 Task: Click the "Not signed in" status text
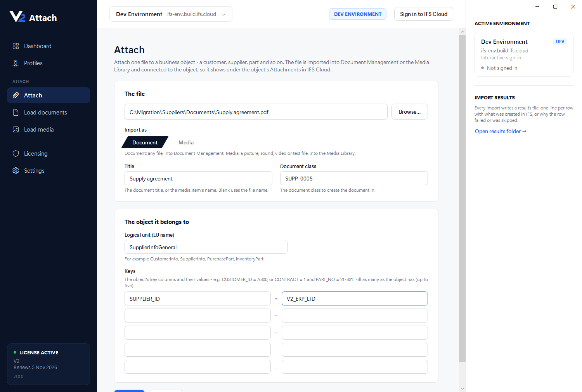point(502,68)
